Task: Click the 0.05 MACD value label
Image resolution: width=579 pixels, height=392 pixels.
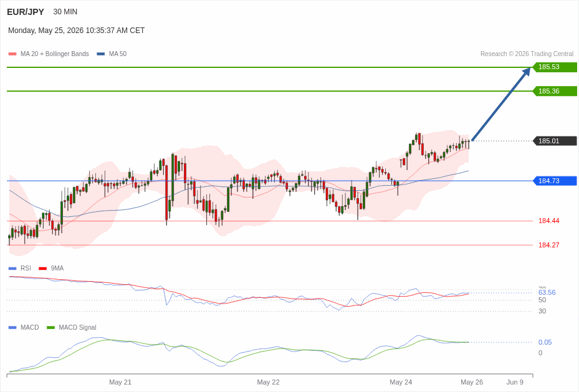Action: pos(545,342)
